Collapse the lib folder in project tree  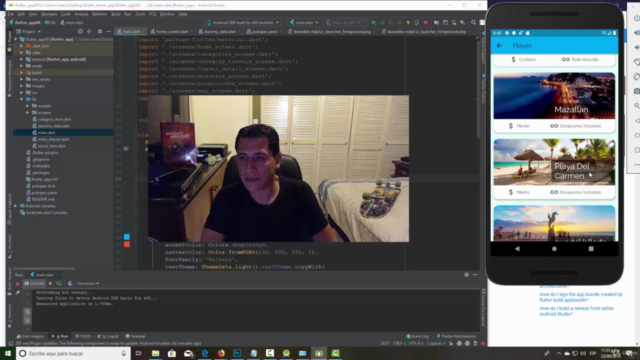point(22,99)
